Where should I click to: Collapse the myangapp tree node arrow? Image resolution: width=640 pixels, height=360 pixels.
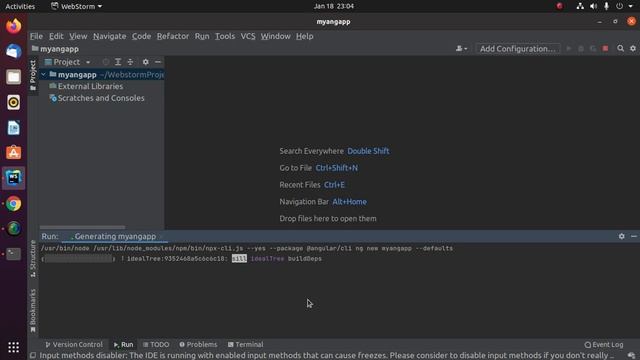pyautogui.click(x=43, y=75)
